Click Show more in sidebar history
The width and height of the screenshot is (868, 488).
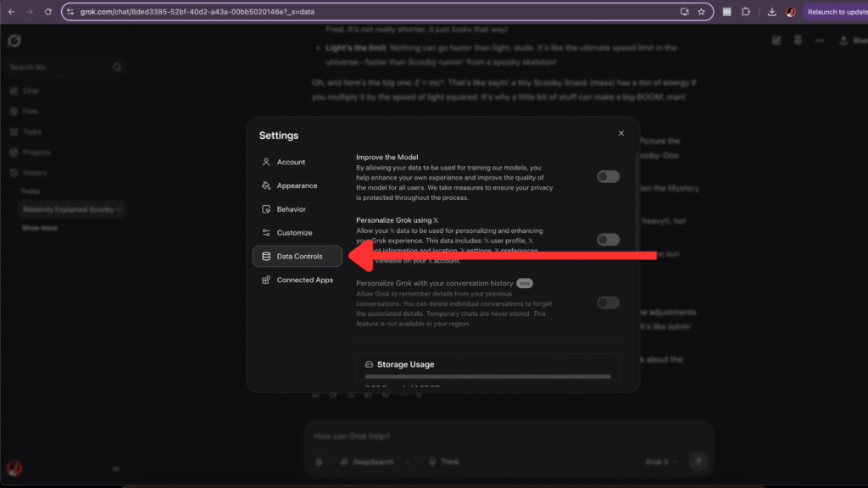point(39,228)
